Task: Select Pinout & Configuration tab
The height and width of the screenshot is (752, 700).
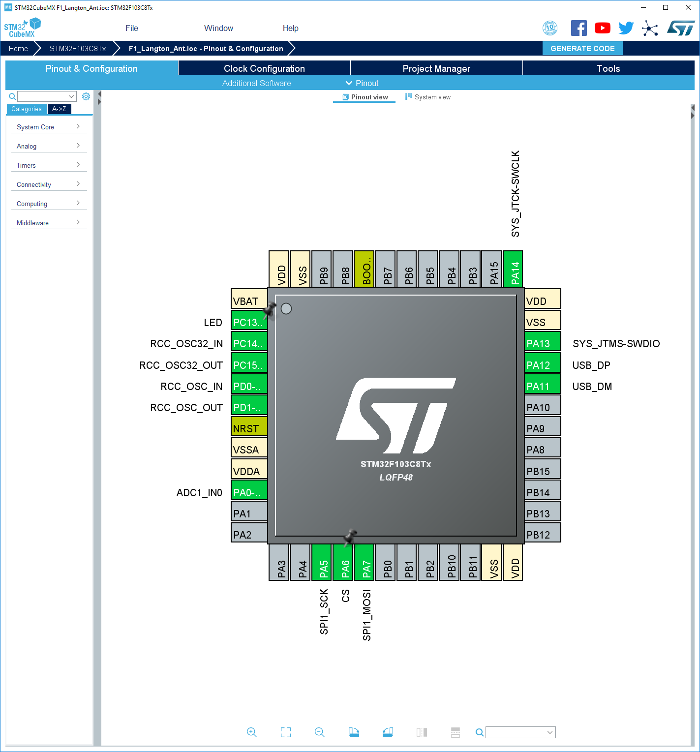Action: click(x=91, y=68)
